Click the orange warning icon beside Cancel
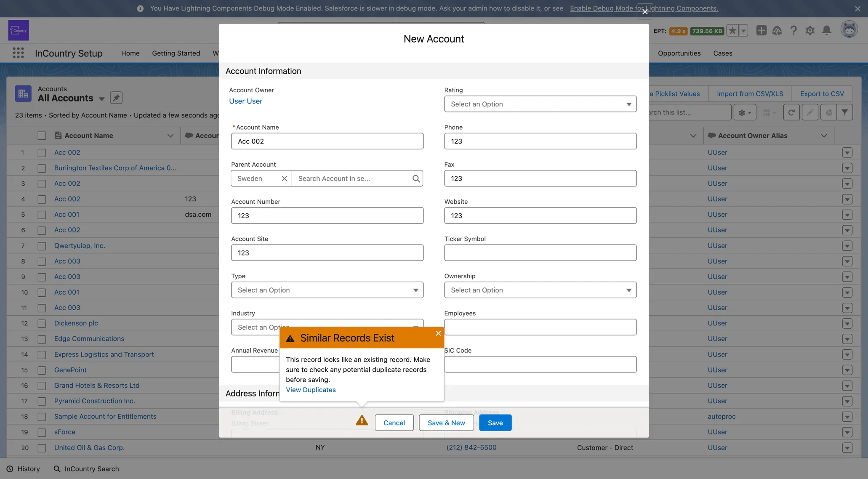868x479 pixels. pos(362,420)
